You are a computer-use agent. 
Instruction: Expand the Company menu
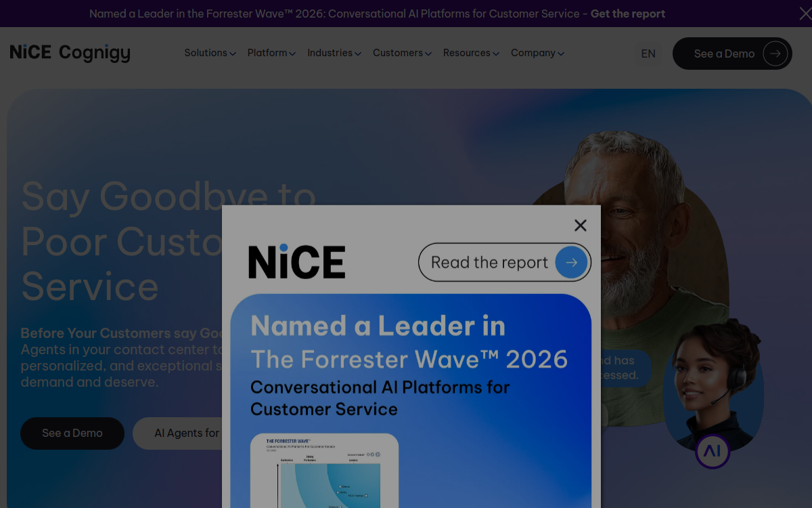pos(537,53)
